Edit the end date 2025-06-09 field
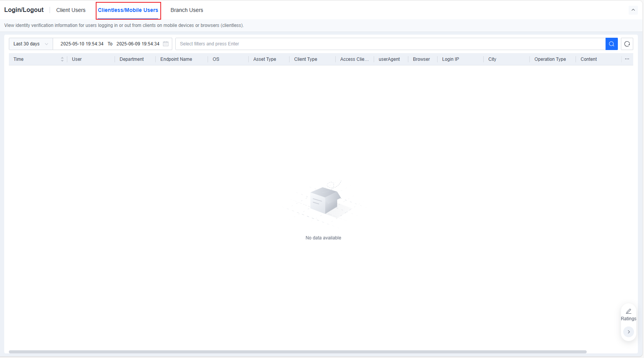Screen dimensions: 644x358 pyautogui.click(x=138, y=44)
